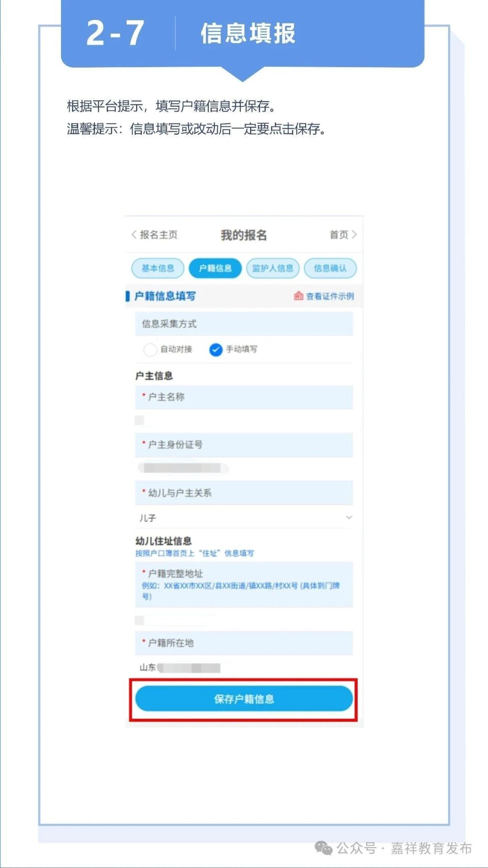This screenshot has width=488, height=868.
Task: Click the 信息填报 header title
Action: (x=248, y=34)
